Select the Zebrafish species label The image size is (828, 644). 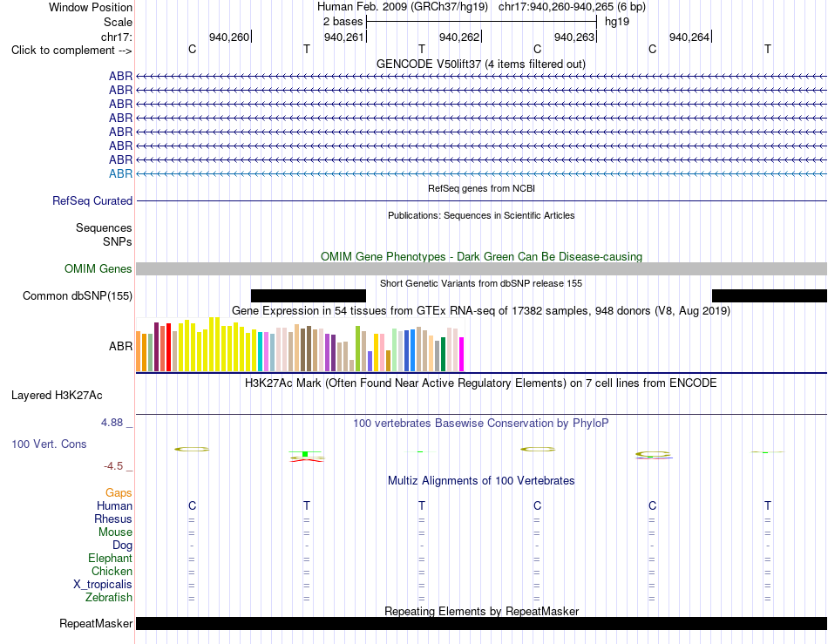coord(109,598)
